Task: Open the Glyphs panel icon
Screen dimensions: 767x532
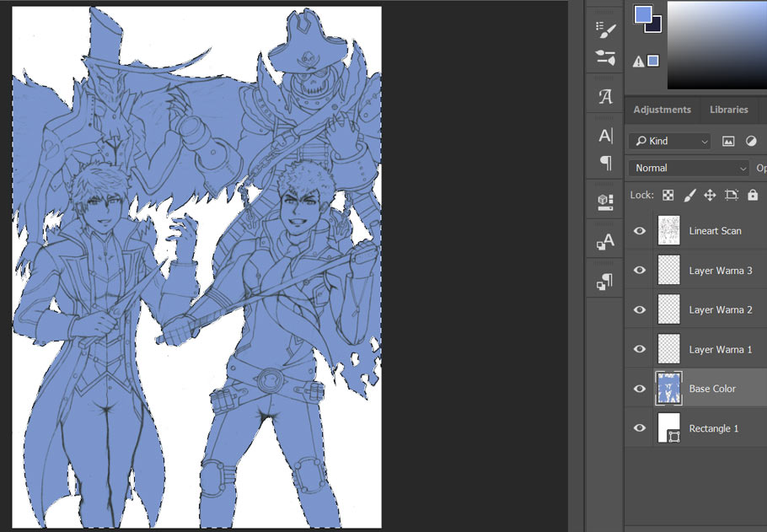Action: coord(605,96)
